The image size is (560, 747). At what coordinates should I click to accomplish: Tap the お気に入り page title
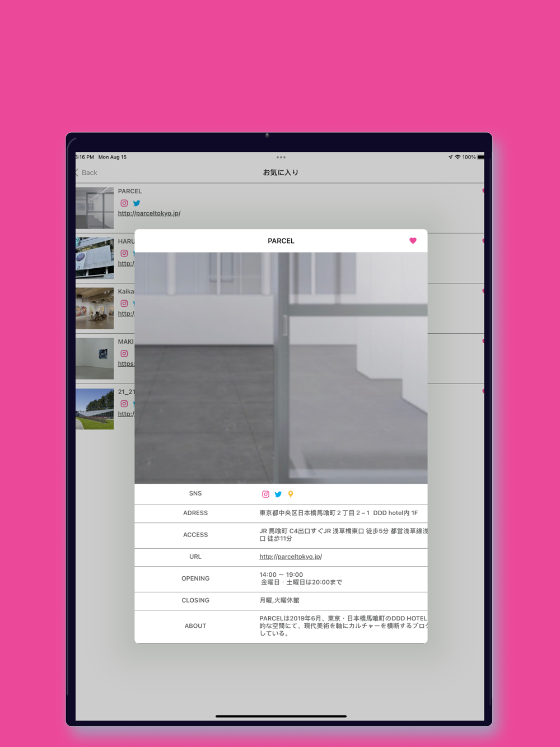(281, 172)
